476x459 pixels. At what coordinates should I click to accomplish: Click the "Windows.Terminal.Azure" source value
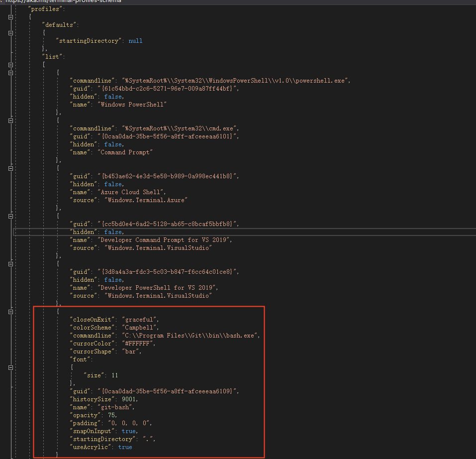click(146, 200)
